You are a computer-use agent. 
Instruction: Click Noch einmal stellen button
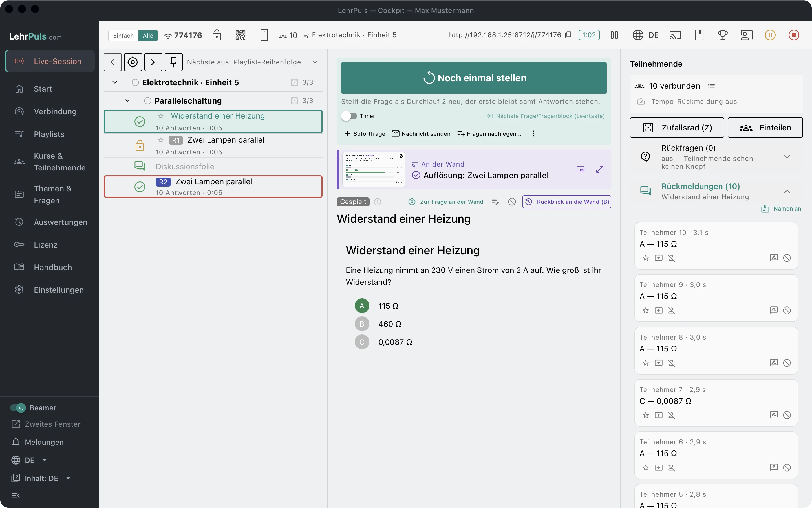(x=474, y=78)
